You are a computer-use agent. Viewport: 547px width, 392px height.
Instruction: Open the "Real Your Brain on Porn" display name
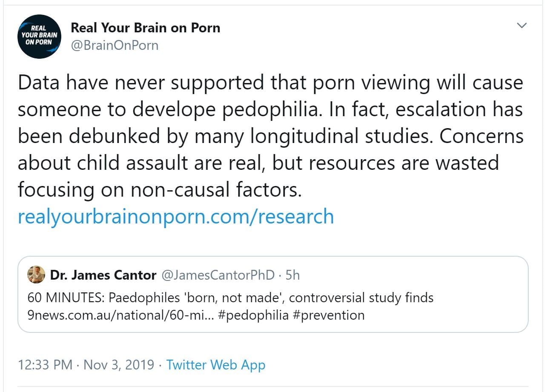[145, 28]
